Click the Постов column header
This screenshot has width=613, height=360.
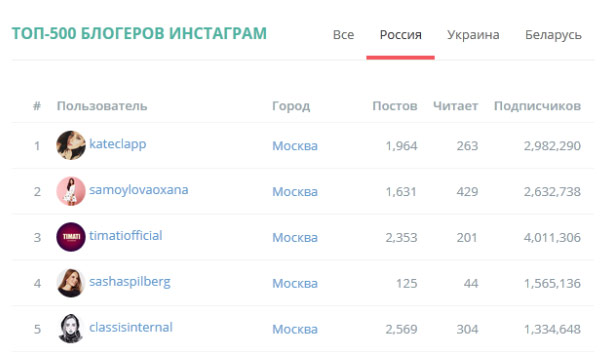(395, 106)
